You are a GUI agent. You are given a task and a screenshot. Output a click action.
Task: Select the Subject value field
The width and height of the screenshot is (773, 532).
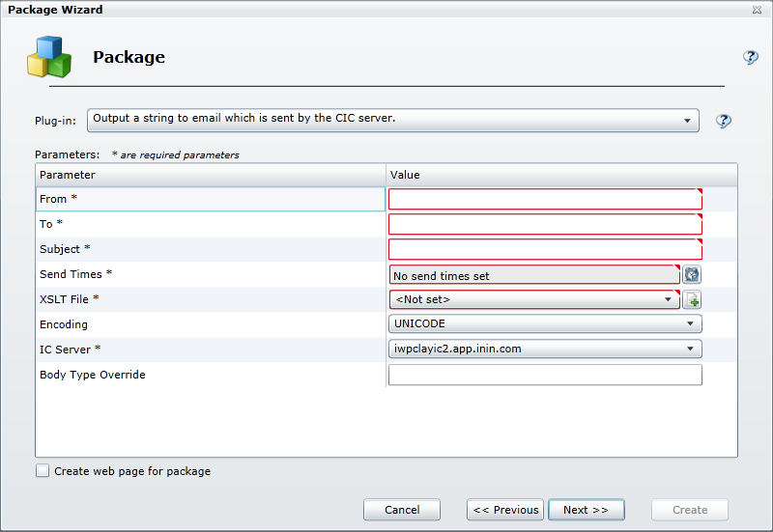[545, 250]
